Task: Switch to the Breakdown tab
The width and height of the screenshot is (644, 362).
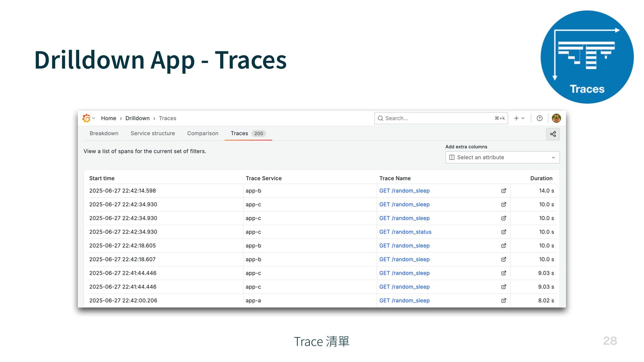Action: pyautogui.click(x=104, y=133)
